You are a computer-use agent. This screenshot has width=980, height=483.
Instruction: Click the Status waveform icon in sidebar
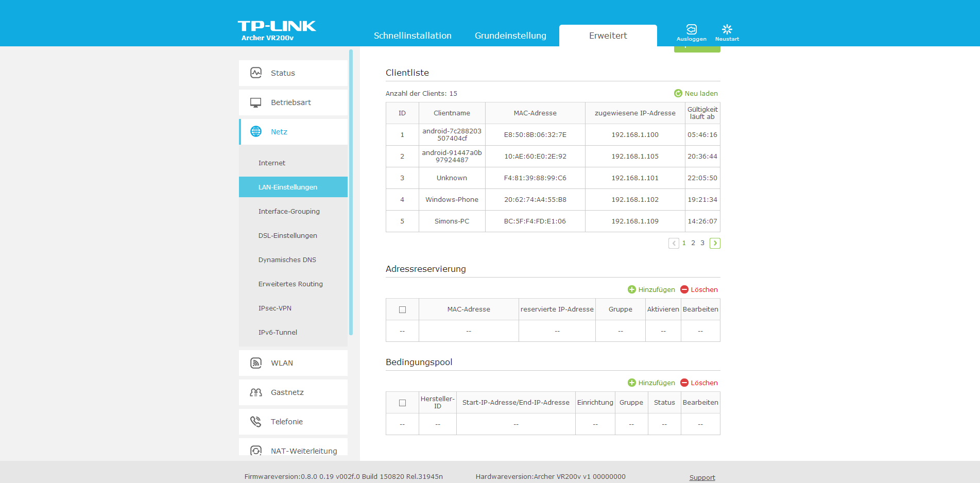click(x=256, y=73)
